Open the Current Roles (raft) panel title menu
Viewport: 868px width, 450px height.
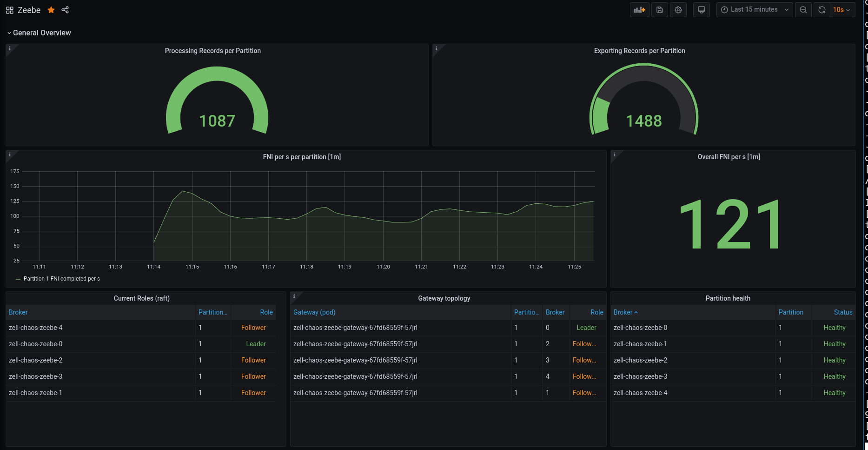tap(142, 298)
